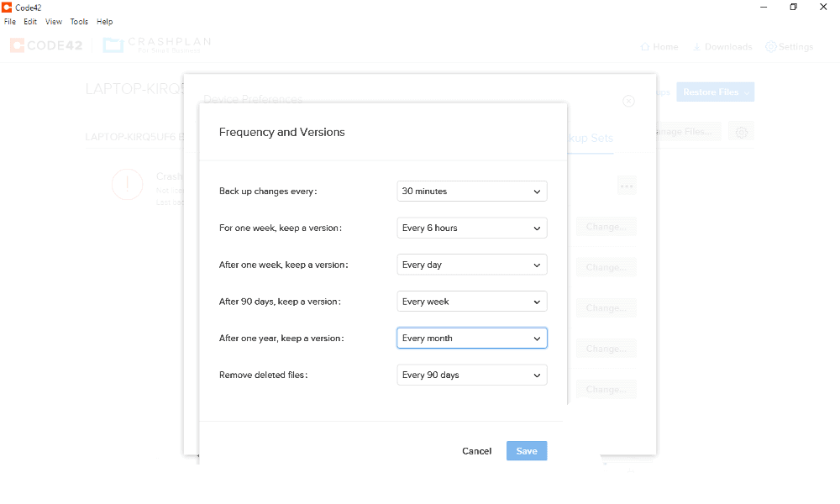Click the Home house icon
This screenshot has height=504, width=840.
pos(645,47)
